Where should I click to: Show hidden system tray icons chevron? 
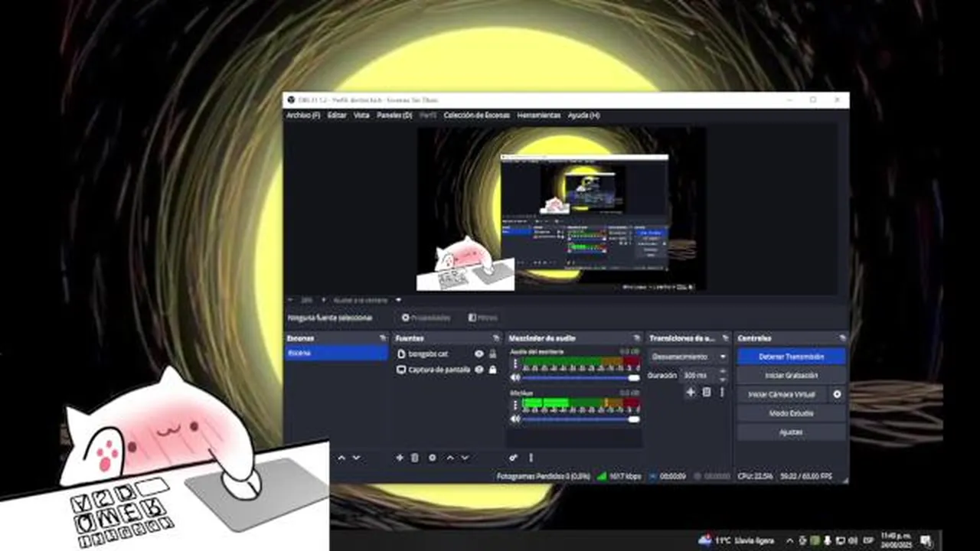[x=790, y=541]
